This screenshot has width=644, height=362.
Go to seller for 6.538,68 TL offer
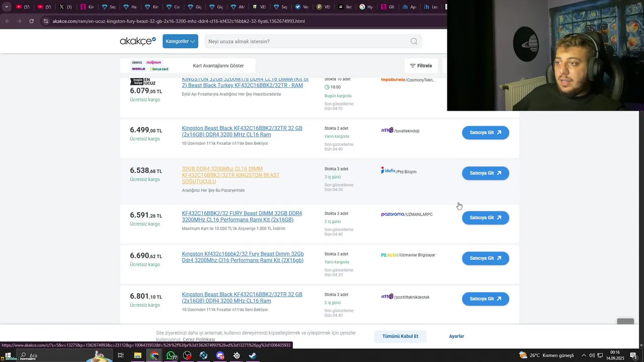click(x=486, y=173)
